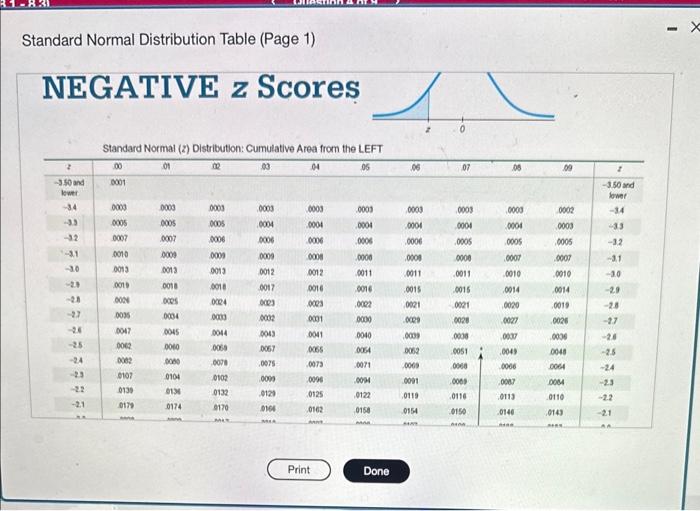Click the .0094 value in row -2.3

[x=363, y=380]
